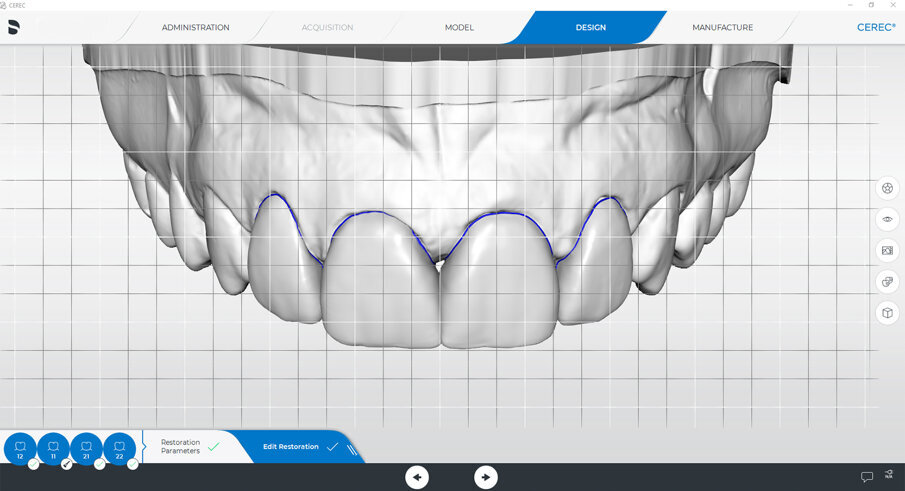Open Display Objects eye icon

click(x=887, y=219)
